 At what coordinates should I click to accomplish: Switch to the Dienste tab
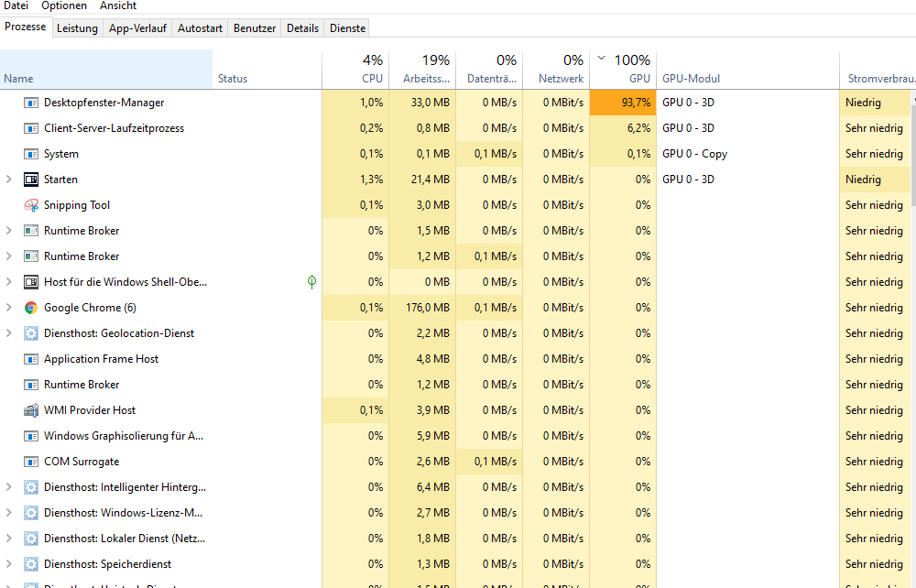click(346, 27)
